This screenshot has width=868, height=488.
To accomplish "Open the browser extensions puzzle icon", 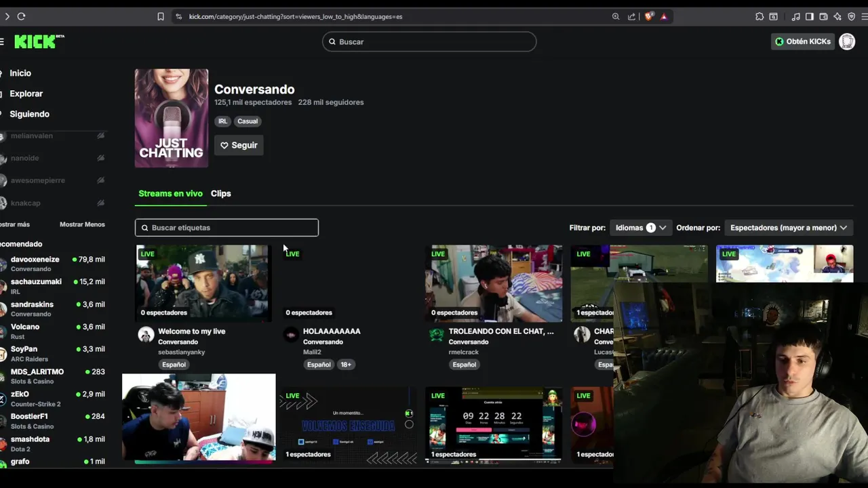I will tap(759, 16).
